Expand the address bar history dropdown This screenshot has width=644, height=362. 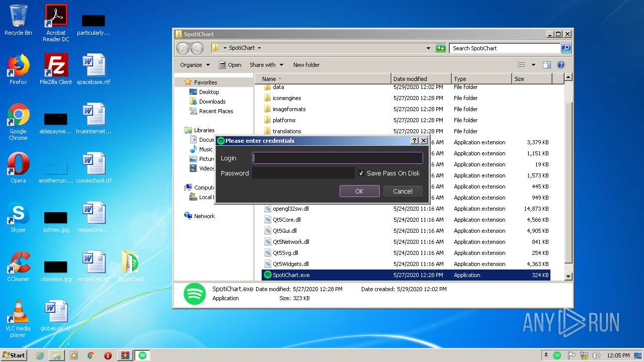428,48
